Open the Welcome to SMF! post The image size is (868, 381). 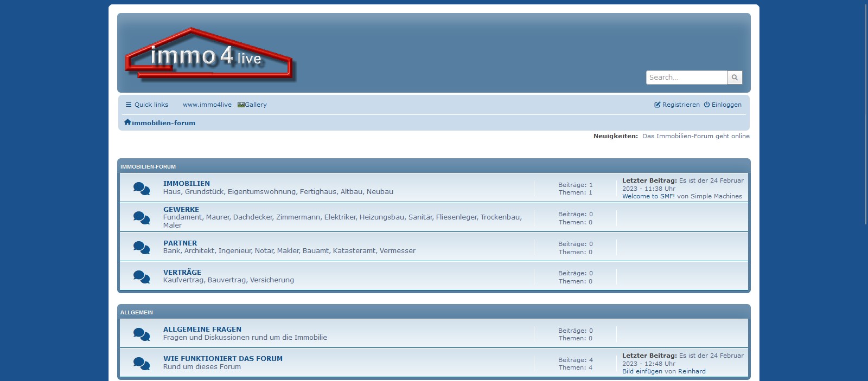pyautogui.click(x=649, y=197)
